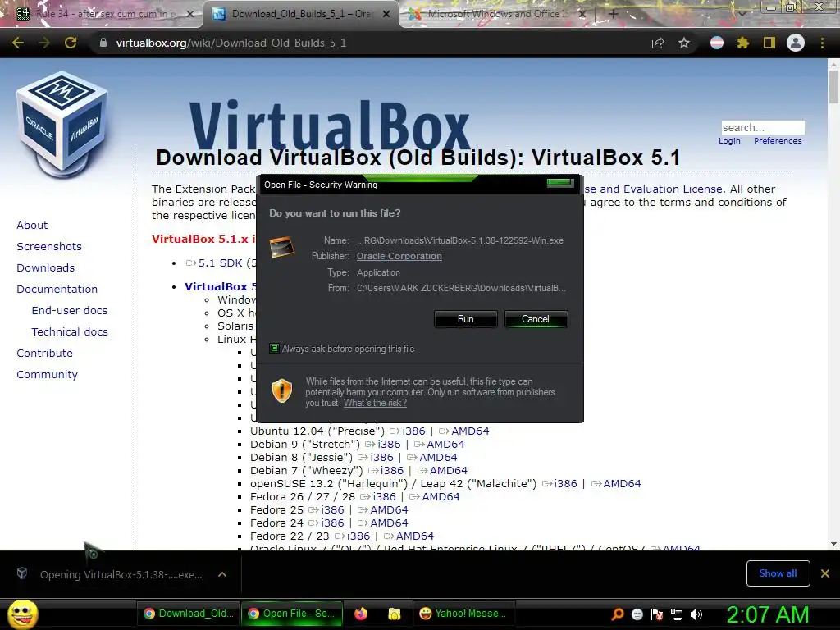Close the Download_Old_Builds_5_1 tab
This screenshot has height=630, width=840.
click(x=386, y=14)
